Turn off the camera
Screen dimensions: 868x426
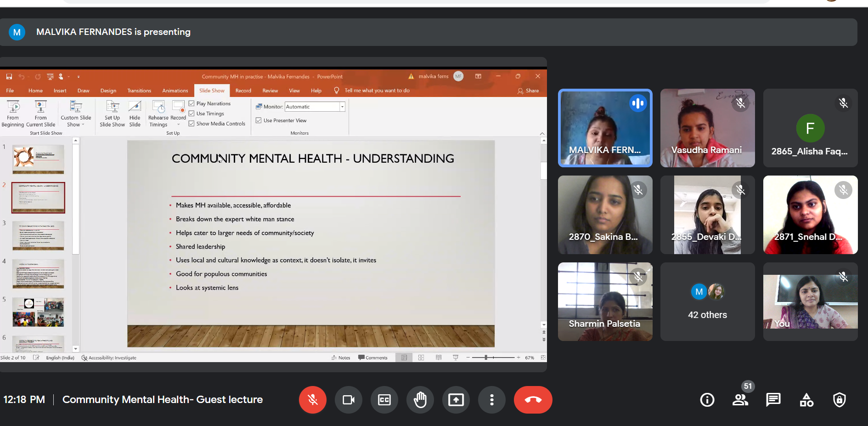point(349,399)
